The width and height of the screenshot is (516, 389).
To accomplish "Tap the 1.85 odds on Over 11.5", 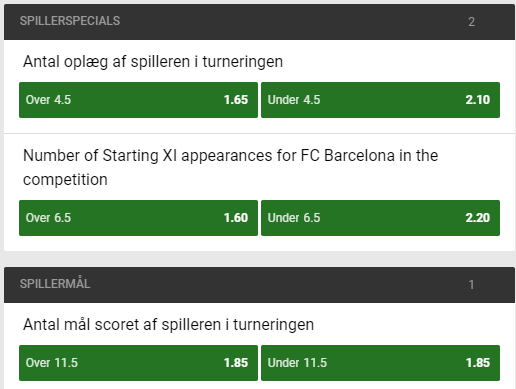I will pos(236,363).
